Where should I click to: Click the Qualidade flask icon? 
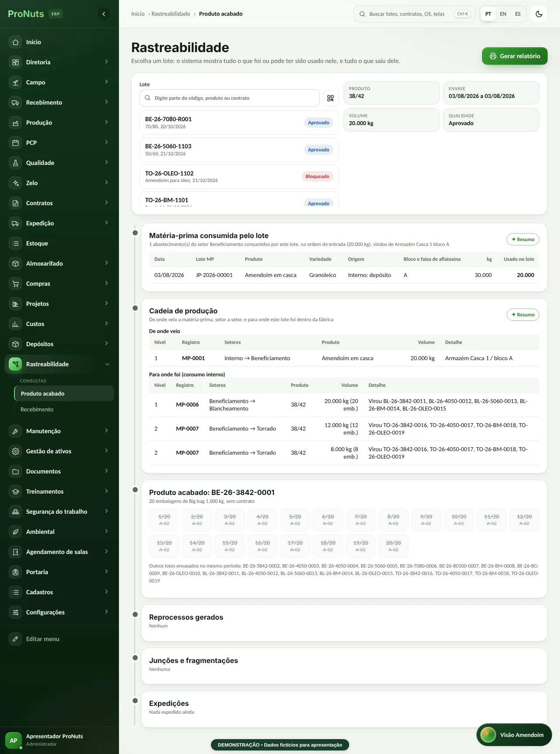(15, 163)
